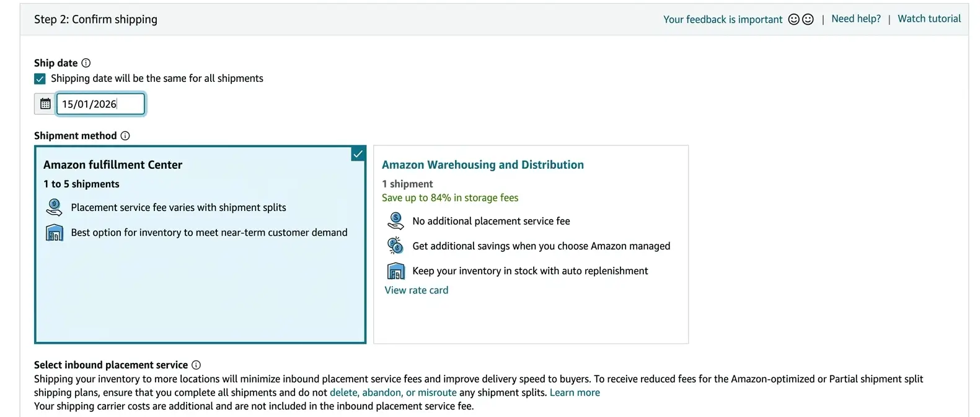The width and height of the screenshot is (980, 417).
Task: Open the Watch tutorial link
Action: click(929, 19)
